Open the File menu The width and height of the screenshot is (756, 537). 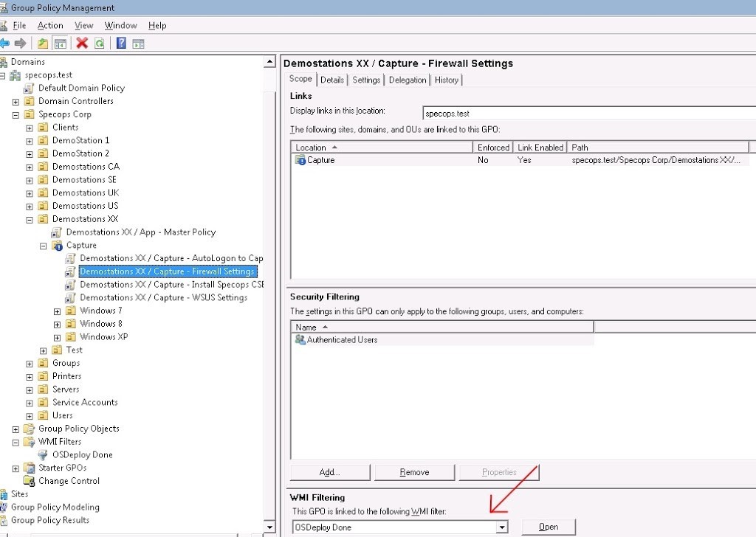click(x=19, y=26)
